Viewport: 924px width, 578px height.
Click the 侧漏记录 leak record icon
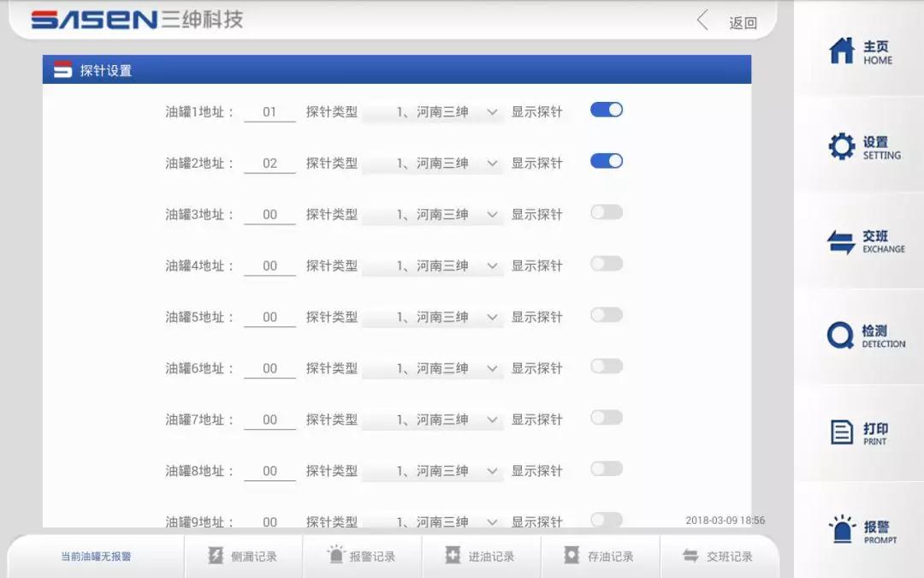[x=216, y=555]
